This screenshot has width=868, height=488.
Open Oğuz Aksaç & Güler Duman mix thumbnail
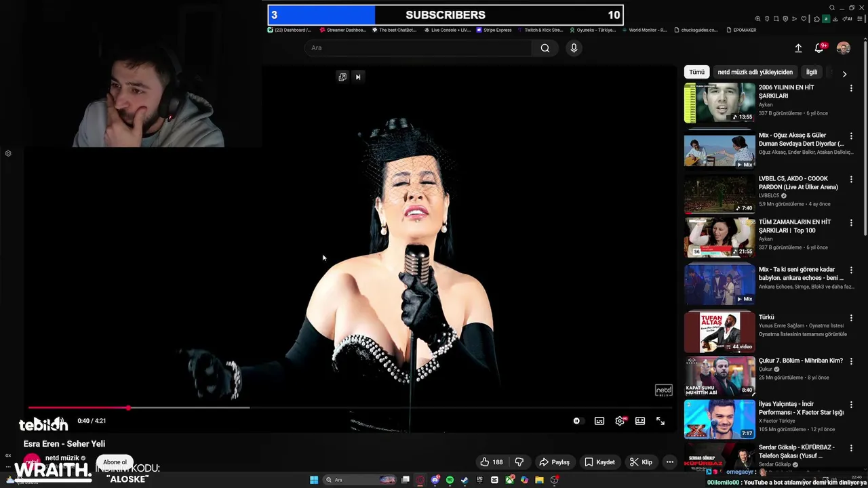(x=719, y=148)
